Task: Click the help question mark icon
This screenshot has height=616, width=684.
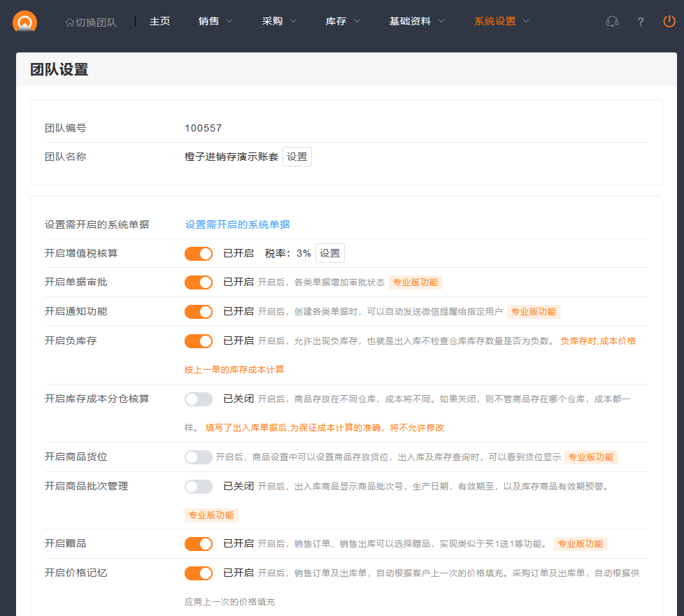Action: coord(640,22)
